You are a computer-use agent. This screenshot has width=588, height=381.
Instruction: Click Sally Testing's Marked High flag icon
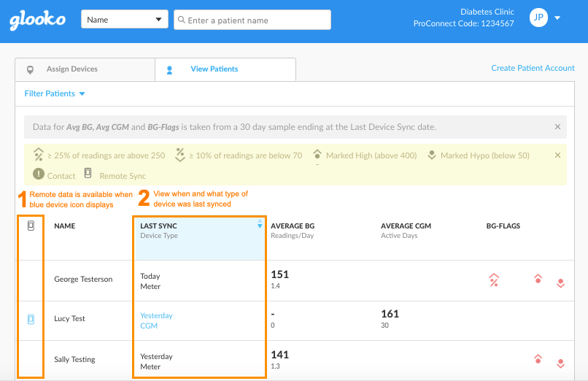(538, 359)
